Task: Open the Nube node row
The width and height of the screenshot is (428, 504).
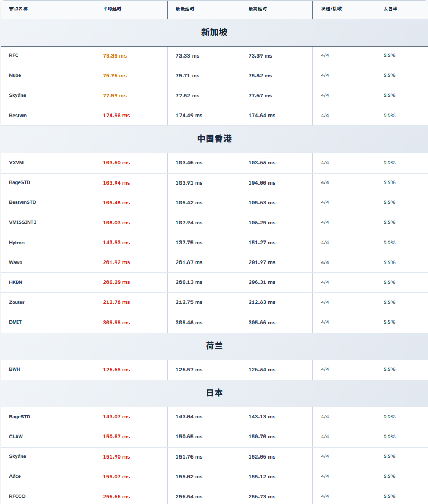Action: (x=15, y=75)
